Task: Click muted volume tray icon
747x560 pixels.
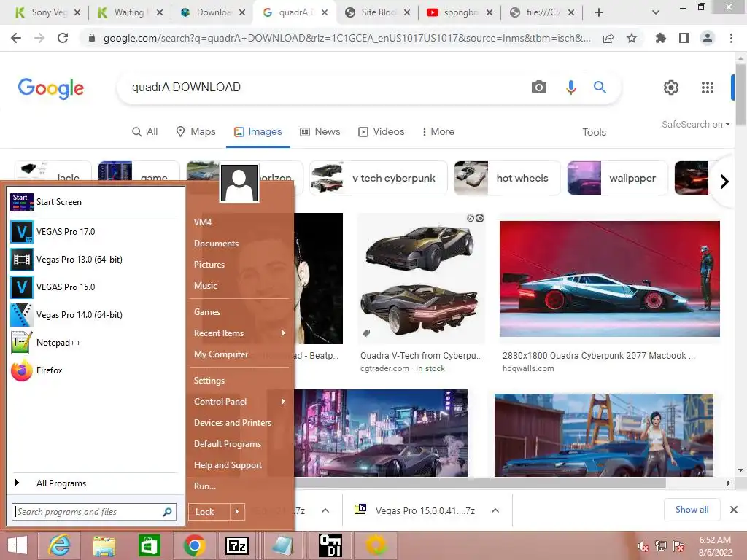Action: tap(643, 546)
